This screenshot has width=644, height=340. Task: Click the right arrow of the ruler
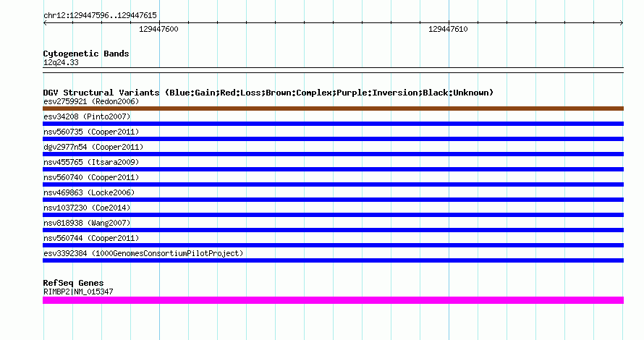coord(622,23)
